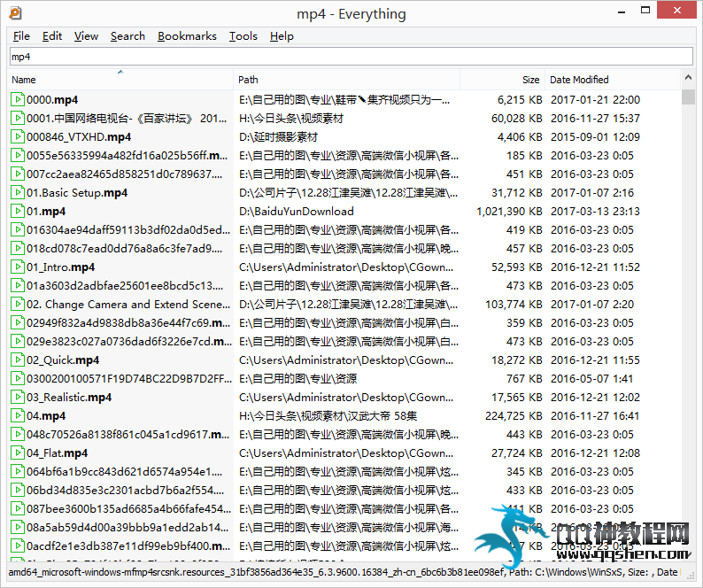
Task: Click icon of 01a3603d2adbfae25601ee8bcd5c13 file
Action: click(x=17, y=285)
